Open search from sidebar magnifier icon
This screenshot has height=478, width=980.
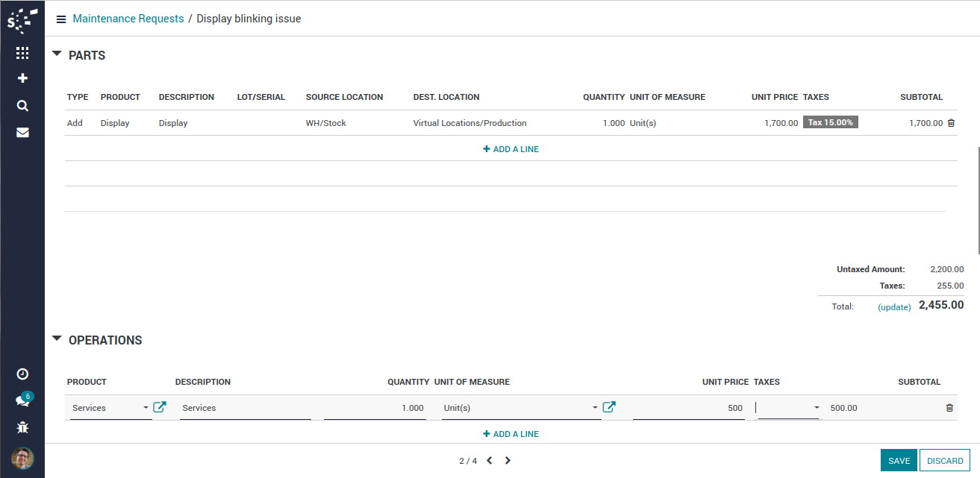click(22, 105)
